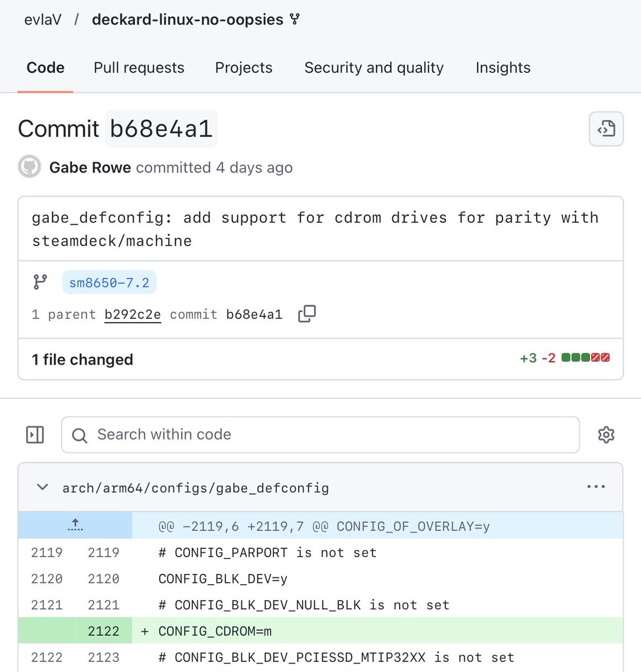View the Insights tab
The width and height of the screenshot is (641, 672).
point(503,68)
